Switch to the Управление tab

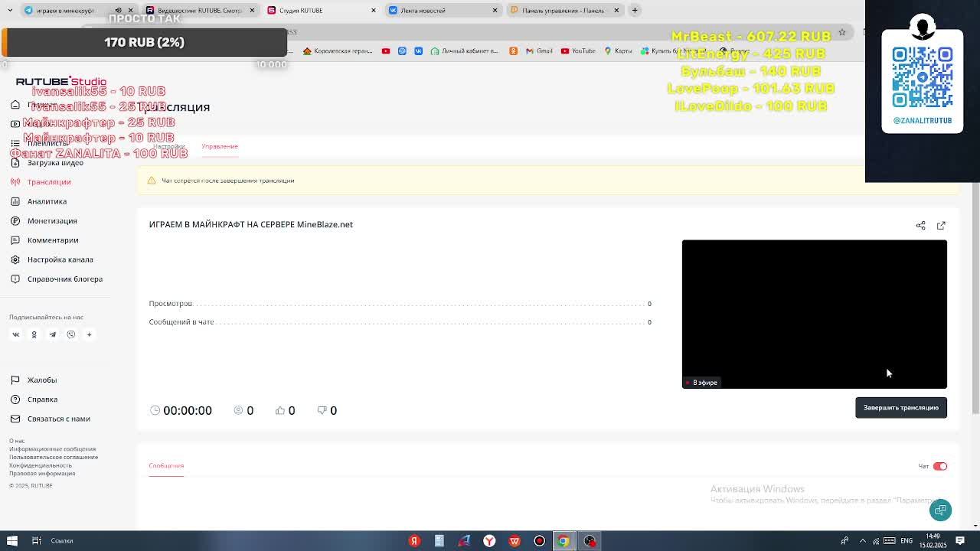tap(220, 146)
